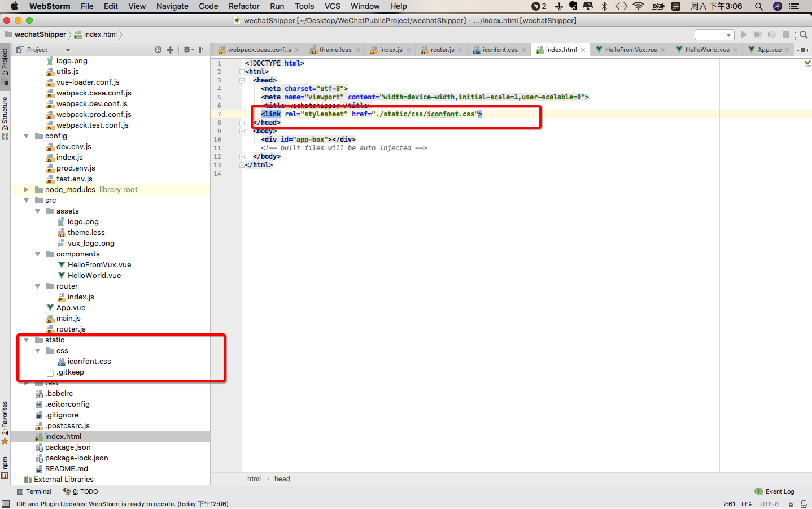
Task: Hide the Project tool window
Action: (x=203, y=50)
